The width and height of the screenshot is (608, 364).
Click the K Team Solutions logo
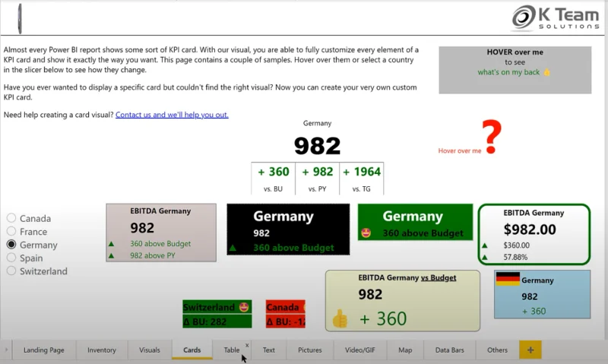click(x=556, y=17)
